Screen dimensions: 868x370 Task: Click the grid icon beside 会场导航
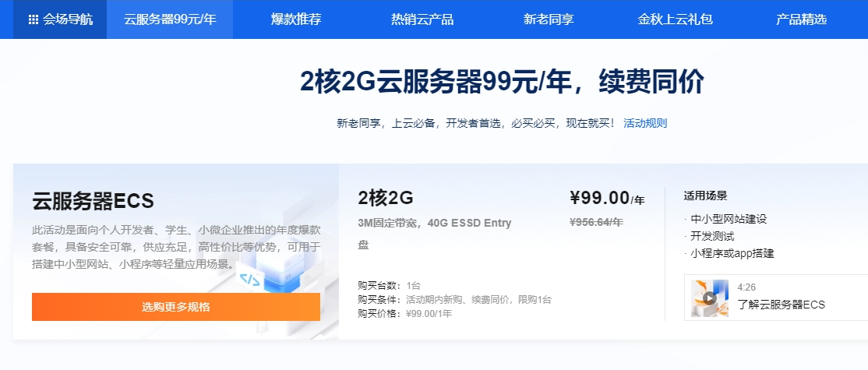pyautogui.click(x=34, y=19)
